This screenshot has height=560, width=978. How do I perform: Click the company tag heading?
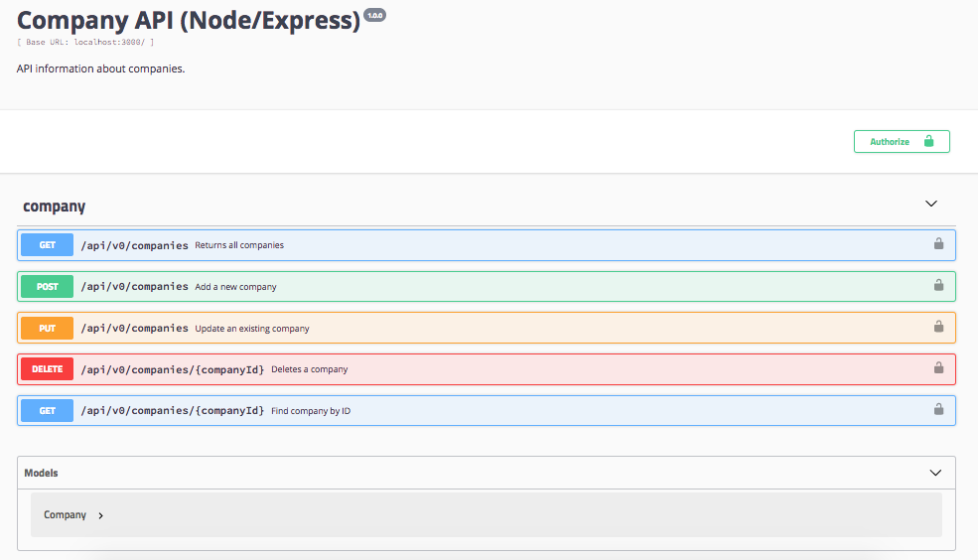(x=55, y=207)
